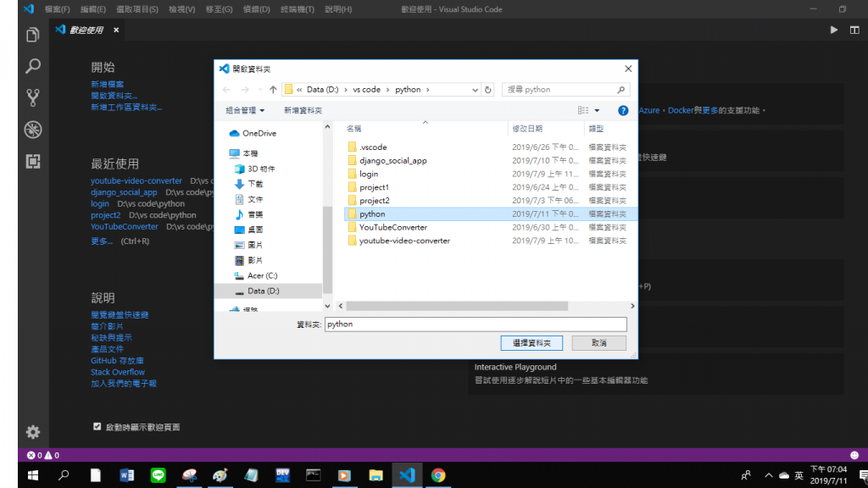Open Windows Start menu
The width and height of the screenshot is (868, 488).
(x=33, y=475)
